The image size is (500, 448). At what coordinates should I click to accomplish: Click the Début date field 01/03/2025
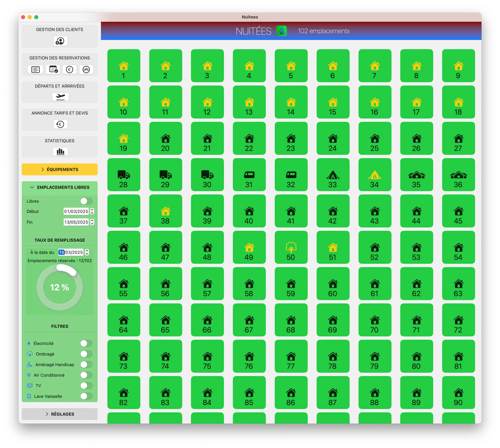click(76, 211)
